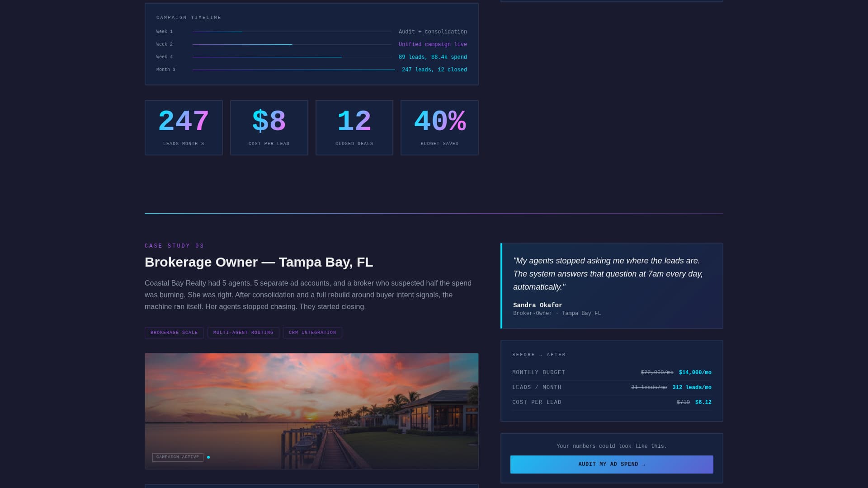Select the BROKERAGE SCALE tag
The height and width of the screenshot is (488, 868).
(174, 333)
